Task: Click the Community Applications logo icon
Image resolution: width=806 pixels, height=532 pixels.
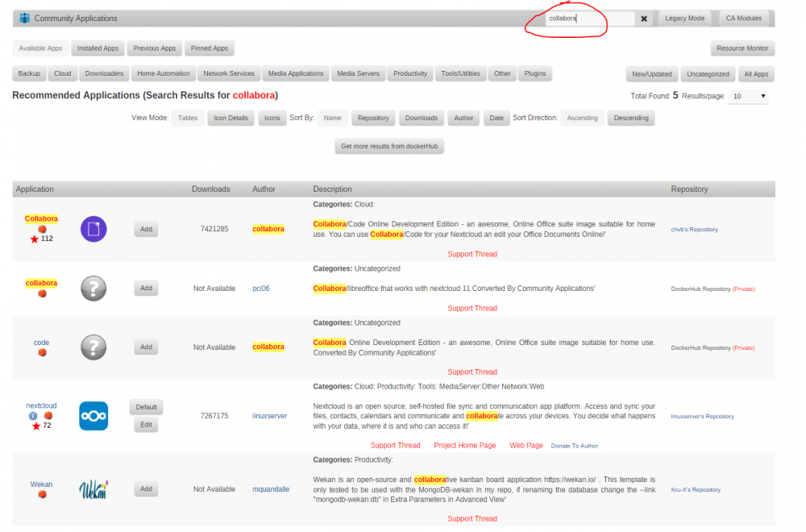Action: click(24, 18)
